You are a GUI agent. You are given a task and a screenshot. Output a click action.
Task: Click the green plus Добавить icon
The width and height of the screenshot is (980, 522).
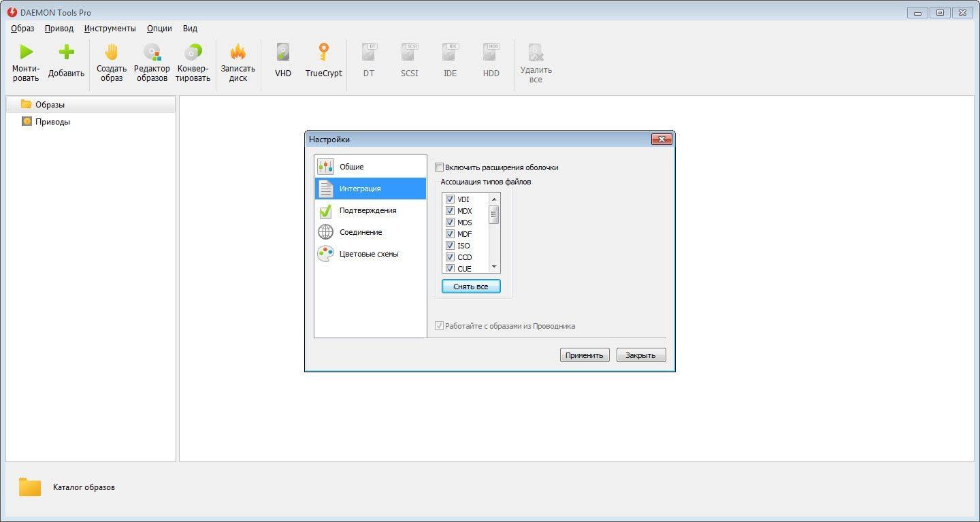click(66, 52)
